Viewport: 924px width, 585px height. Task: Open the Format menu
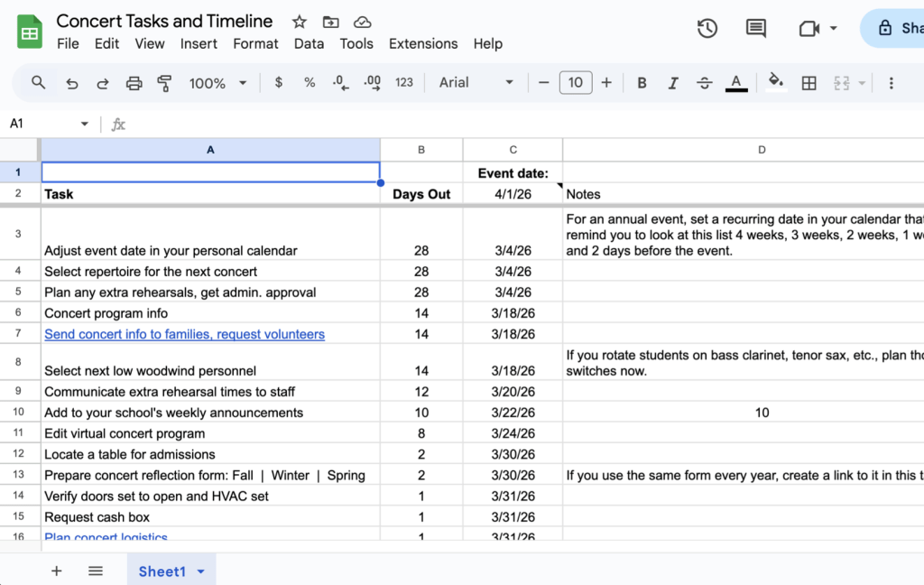tap(255, 43)
